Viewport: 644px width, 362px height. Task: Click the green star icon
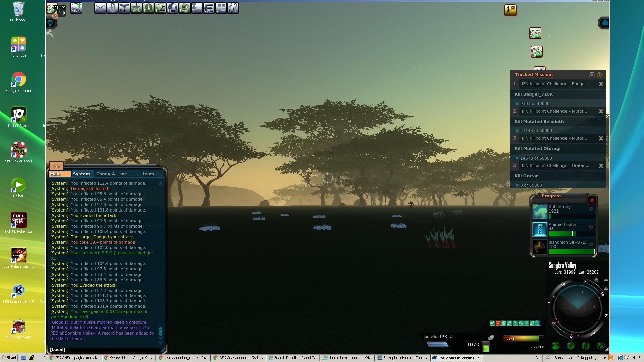(x=136, y=8)
